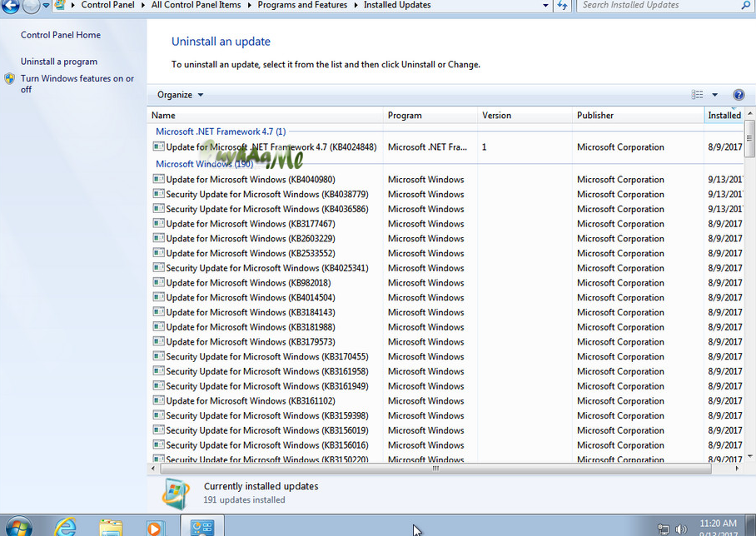
Task: Open the Help button
Action: [739, 95]
